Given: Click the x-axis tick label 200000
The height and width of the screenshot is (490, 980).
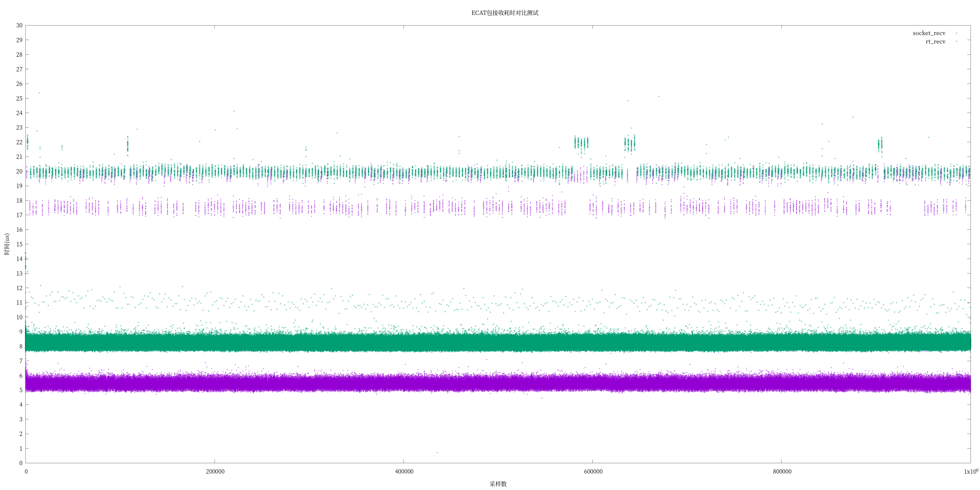Looking at the screenshot, I should click(x=215, y=472).
